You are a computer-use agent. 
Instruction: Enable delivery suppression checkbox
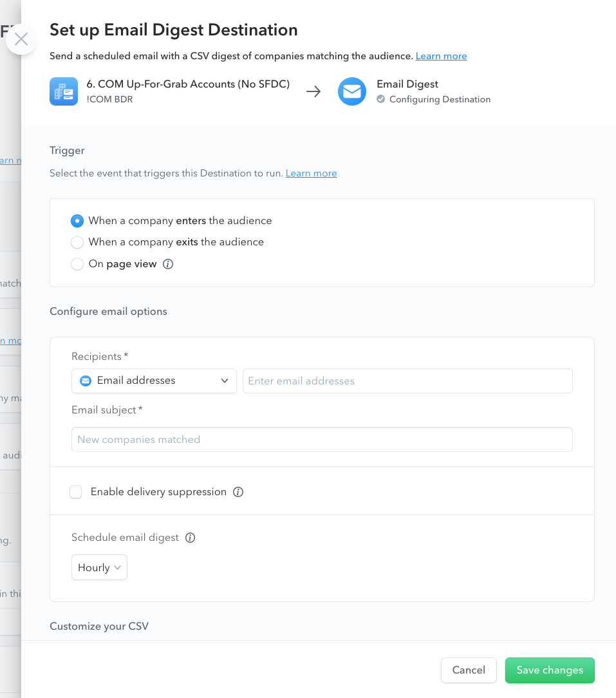[76, 492]
